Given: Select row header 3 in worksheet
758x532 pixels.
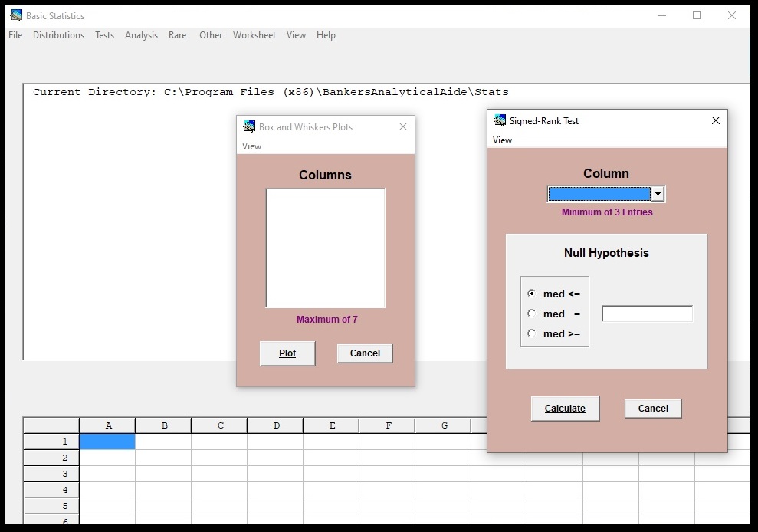Looking at the screenshot, I should [51, 474].
